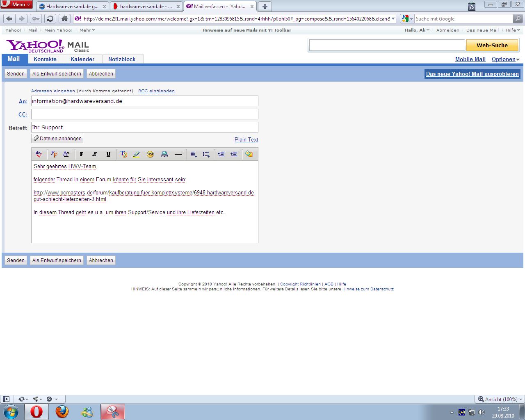The image size is (525, 420).
Task: Launch Firefox from the taskbar
Action: (x=62, y=412)
